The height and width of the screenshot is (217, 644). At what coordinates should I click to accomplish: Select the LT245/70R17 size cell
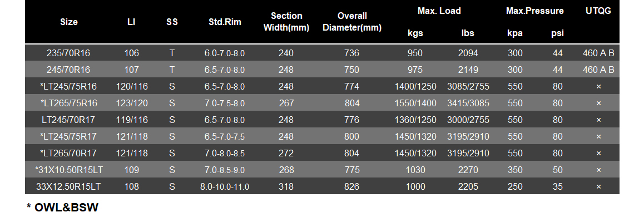point(68,120)
